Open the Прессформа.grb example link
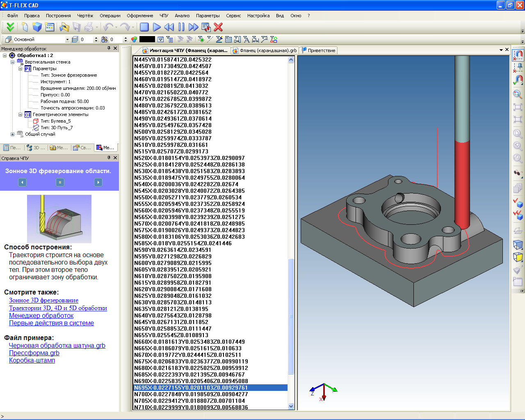 34,353
